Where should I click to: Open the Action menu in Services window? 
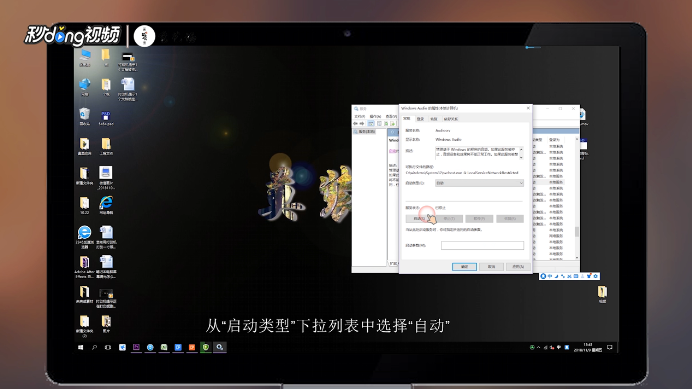[x=375, y=116]
